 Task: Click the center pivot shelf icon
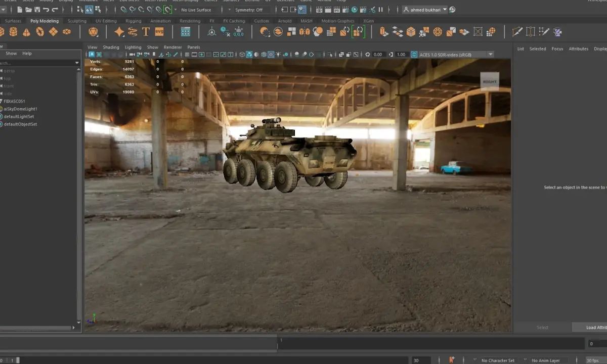pyautogui.click(x=212, y=32)
